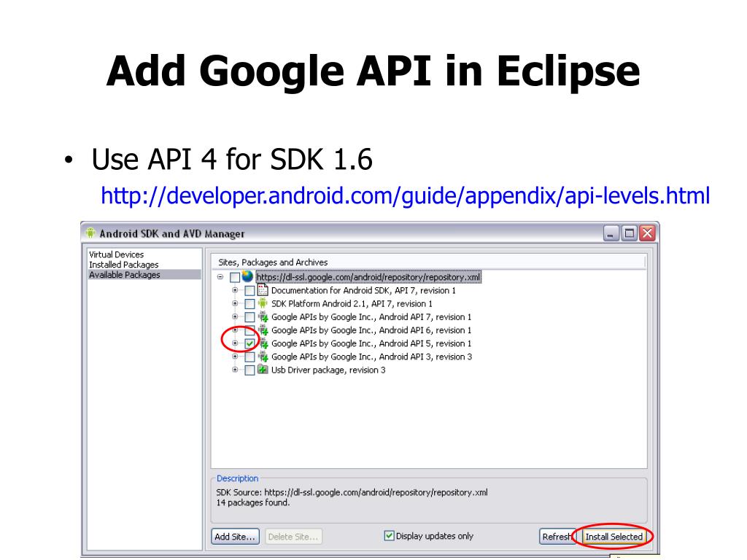Screen dimensions: 747x560
Task: Expand Usb Driver package node
Action: coord(235,370)
